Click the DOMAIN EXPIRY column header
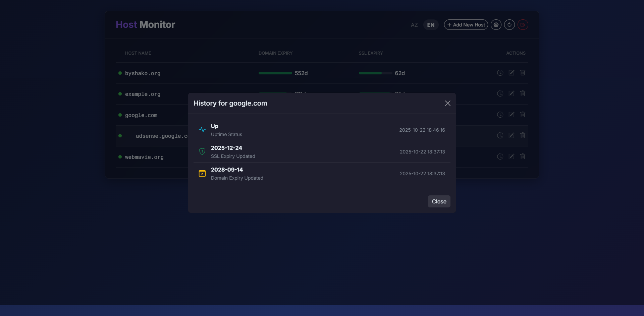Viewport: 644px width, 316px height. point(275,53)
